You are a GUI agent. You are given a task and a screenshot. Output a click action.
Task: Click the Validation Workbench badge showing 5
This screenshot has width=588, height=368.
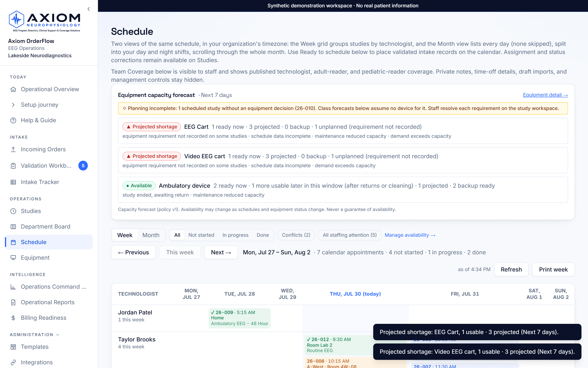coord(83,166)
